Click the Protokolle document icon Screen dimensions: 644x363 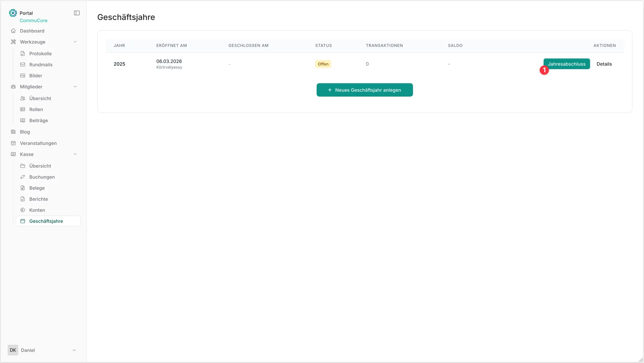point(23,54)
